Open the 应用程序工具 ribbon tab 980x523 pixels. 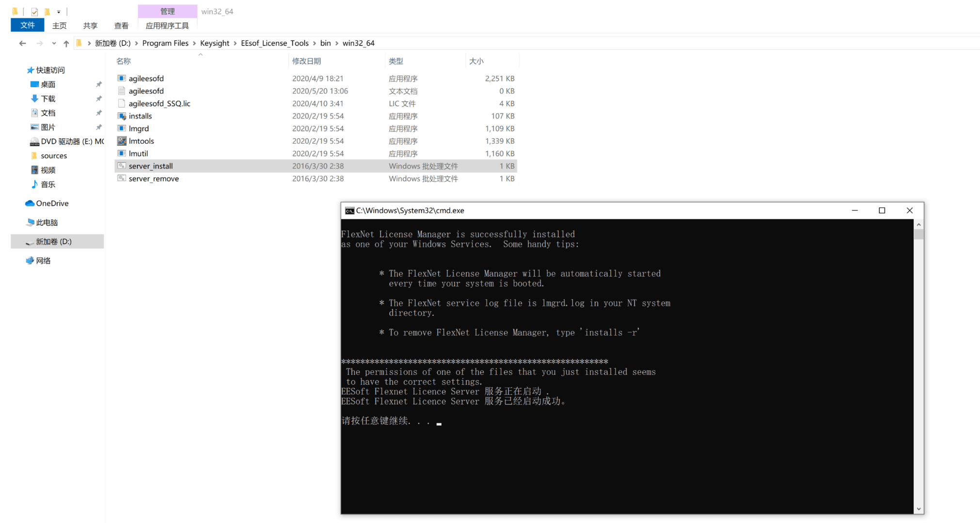pos(167,26)
